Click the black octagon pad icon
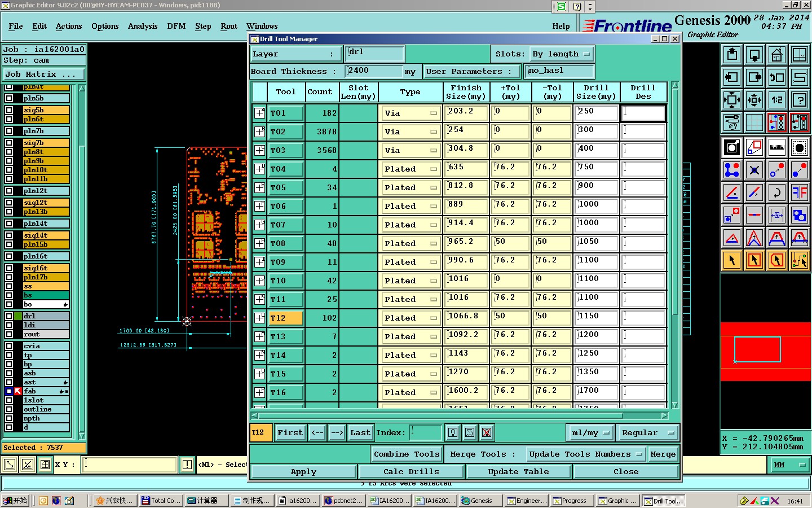The height and width of the screenshot is (508, 812). [x=800, y=147]
